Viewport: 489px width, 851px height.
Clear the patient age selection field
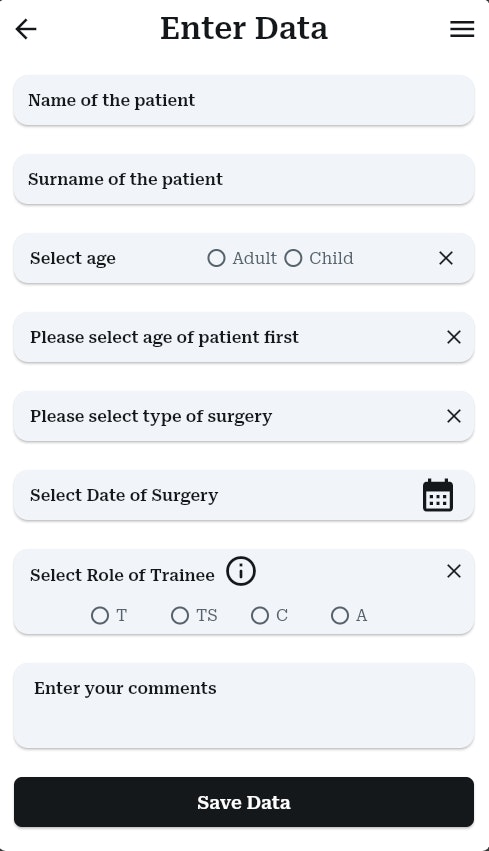tap(454, 337)
